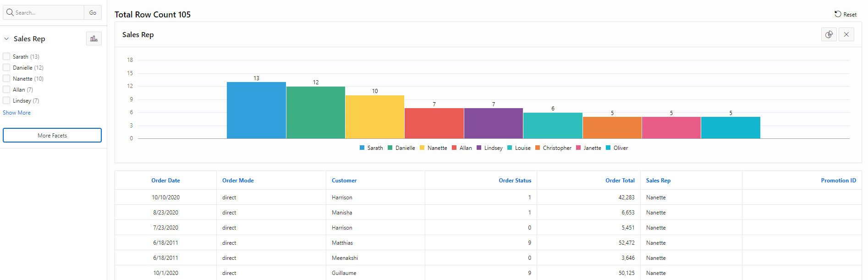This screenshot has width=868, height=280.
Task: Check the Nanette facet checkbox
Action: tap(6, 78)
